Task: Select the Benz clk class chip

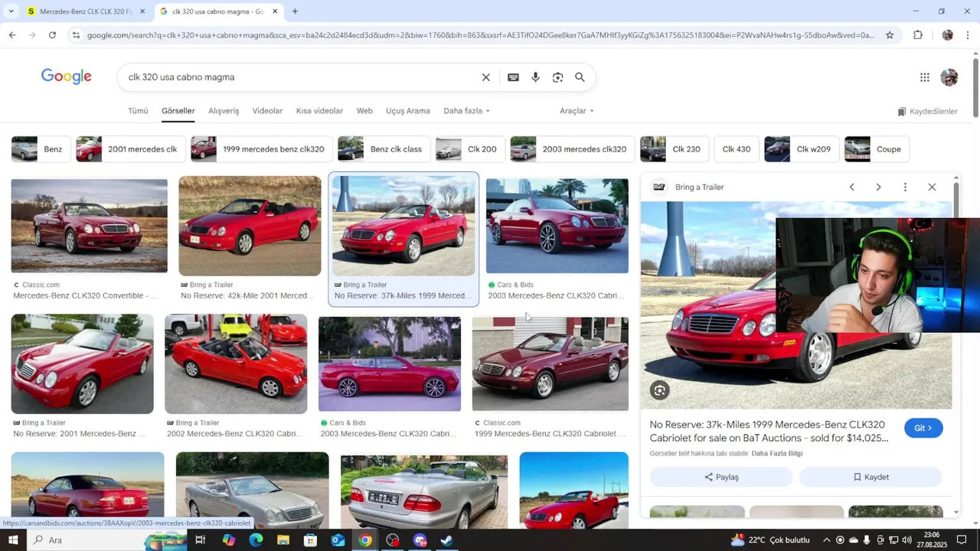Action: [x=384, y=149]
